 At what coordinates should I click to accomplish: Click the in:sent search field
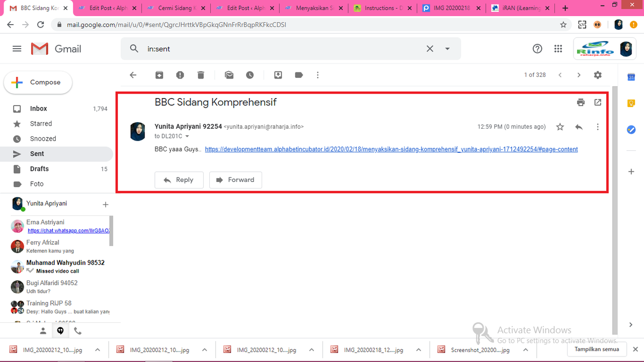[x=282, y=49]
